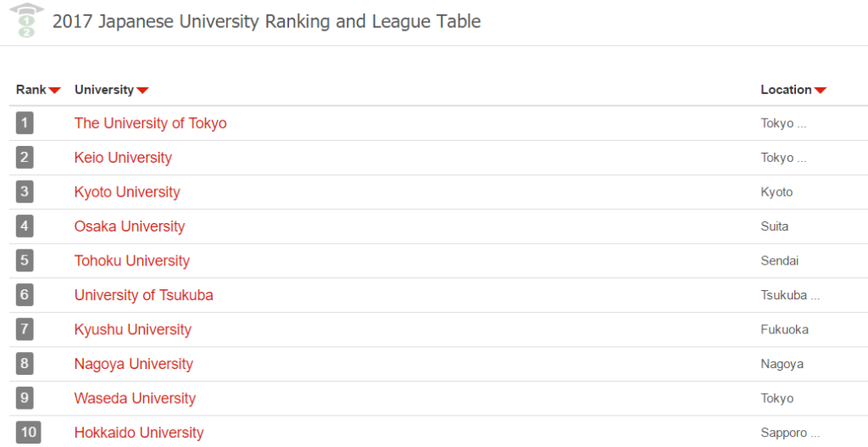Open the Kyushu University link
868x447 pixels.
[x=133, y=329]
